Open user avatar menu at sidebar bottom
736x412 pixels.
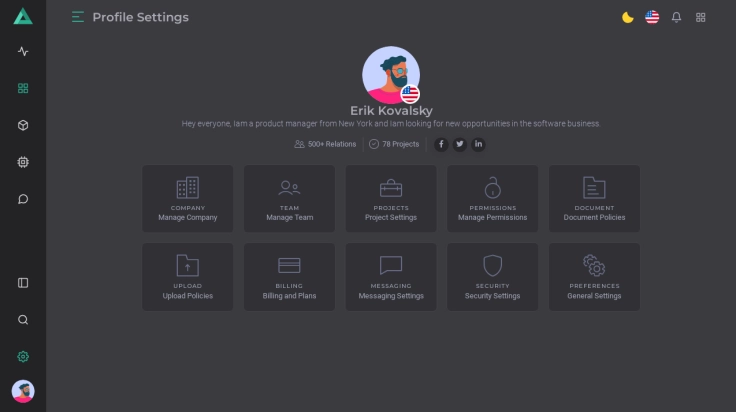(x=23, y=391)
